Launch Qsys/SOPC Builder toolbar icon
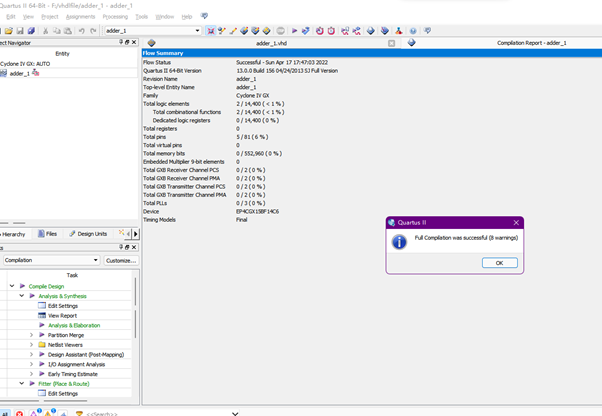This screenshot has height=416, width=602. pyautogui.click(x=399, y=31)
